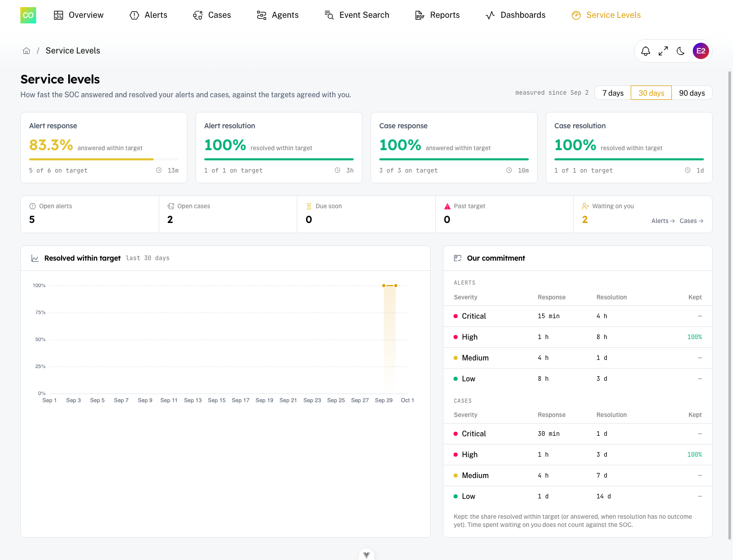Click the Critical row under Alerts commitments
Screen dimensions: 733x560
(x=578, y=316)
